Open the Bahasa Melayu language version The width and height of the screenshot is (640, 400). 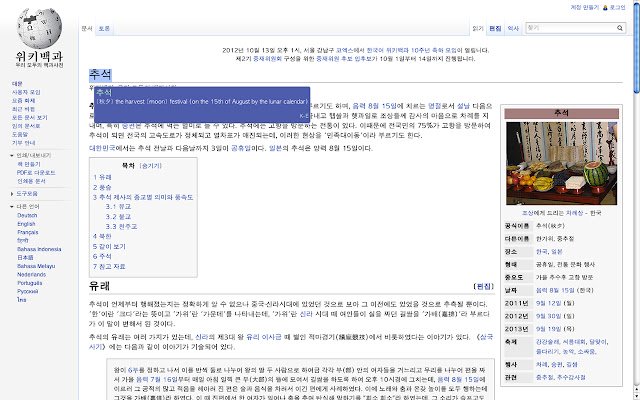point(36,266)
